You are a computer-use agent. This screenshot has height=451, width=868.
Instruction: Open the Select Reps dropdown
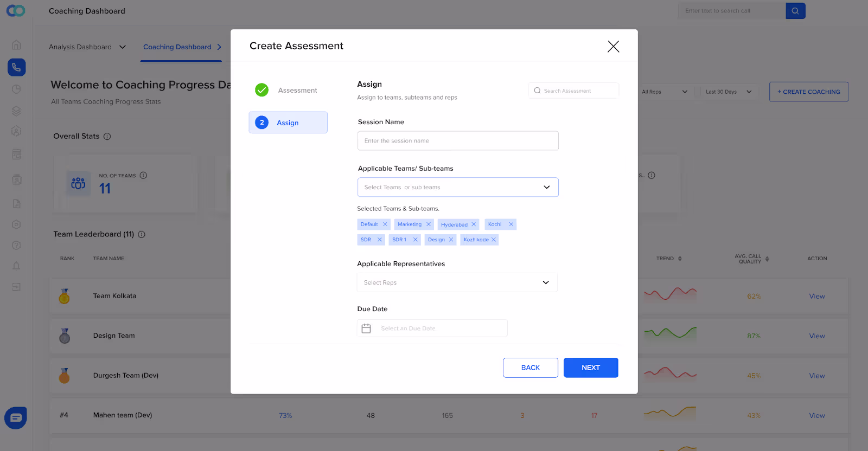click(x=457, y=282)
